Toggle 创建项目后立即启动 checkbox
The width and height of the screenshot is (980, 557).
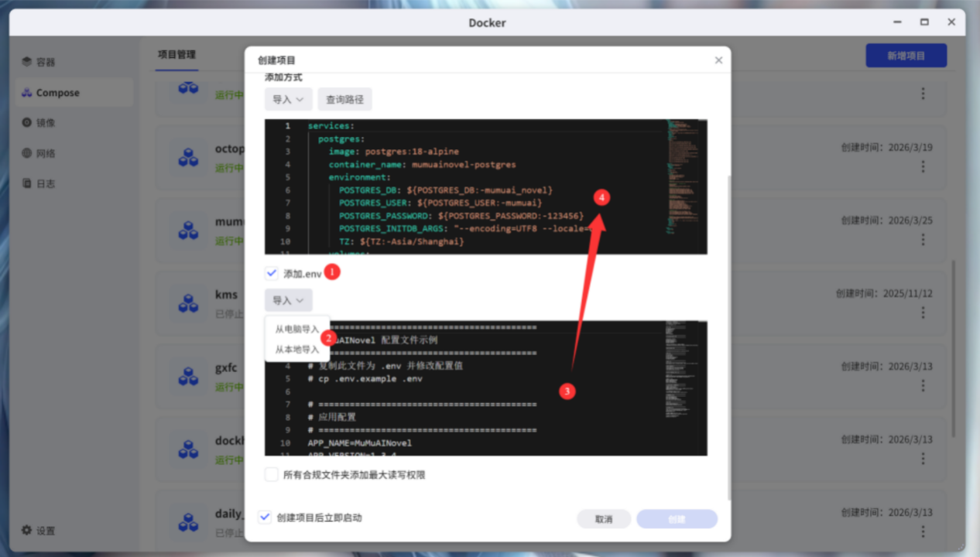[266, 518]
